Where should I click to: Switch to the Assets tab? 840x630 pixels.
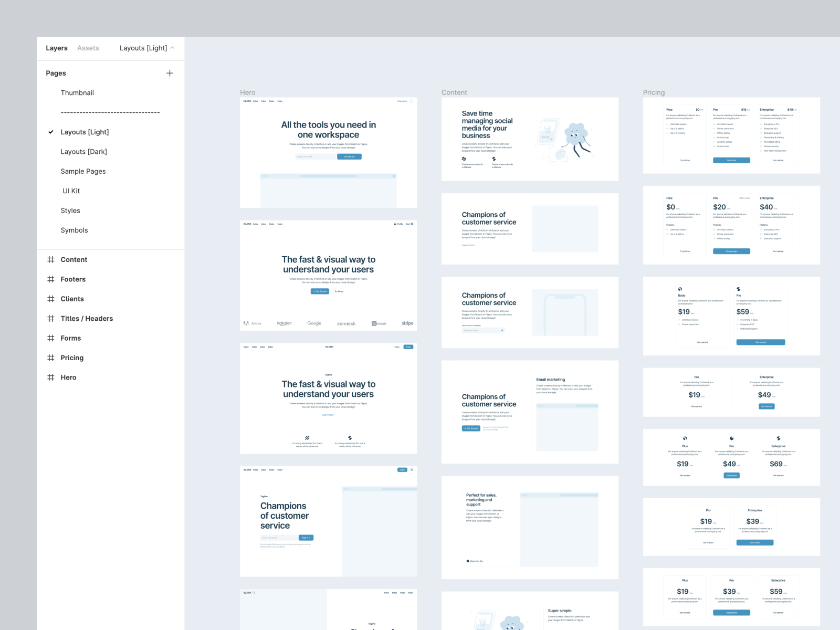point(88,48)
